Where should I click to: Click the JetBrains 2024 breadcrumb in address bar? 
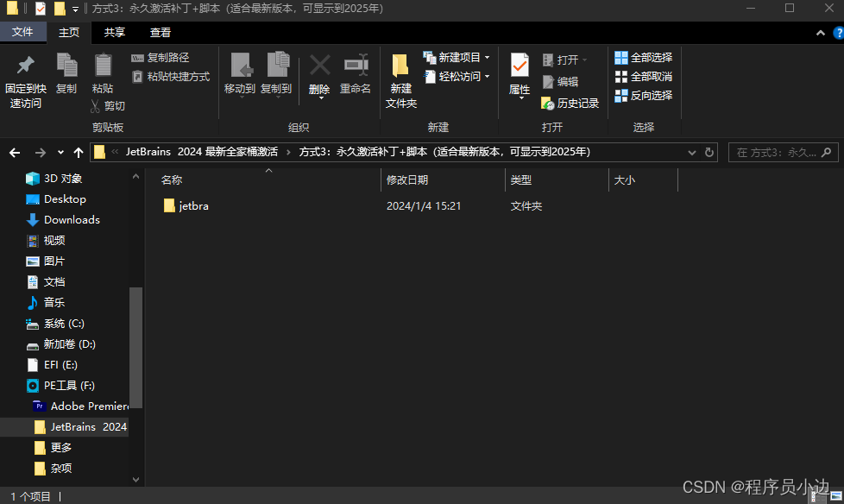coord(202,152)
